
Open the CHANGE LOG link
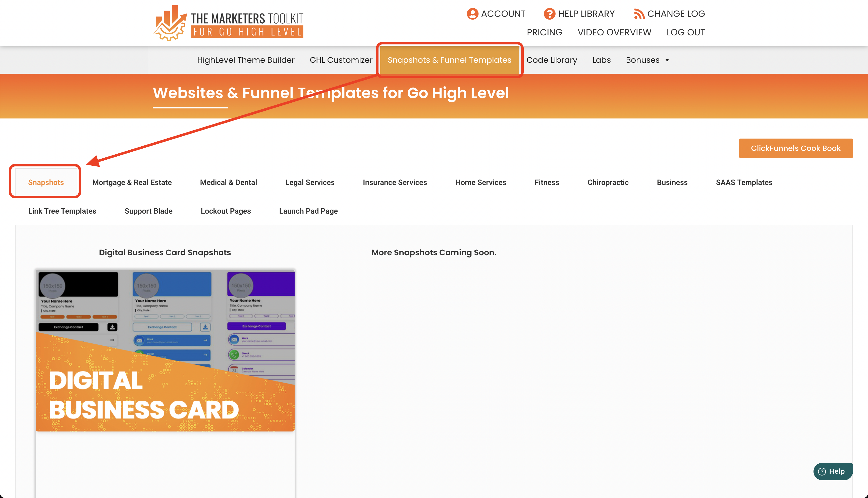[x=676, y=14]
